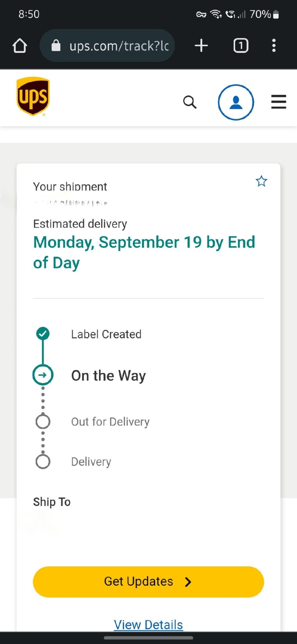This screenshot has width=297, height=644.
Task: Open a new browser tab with plus icon
Action: [x=201, y=45]
